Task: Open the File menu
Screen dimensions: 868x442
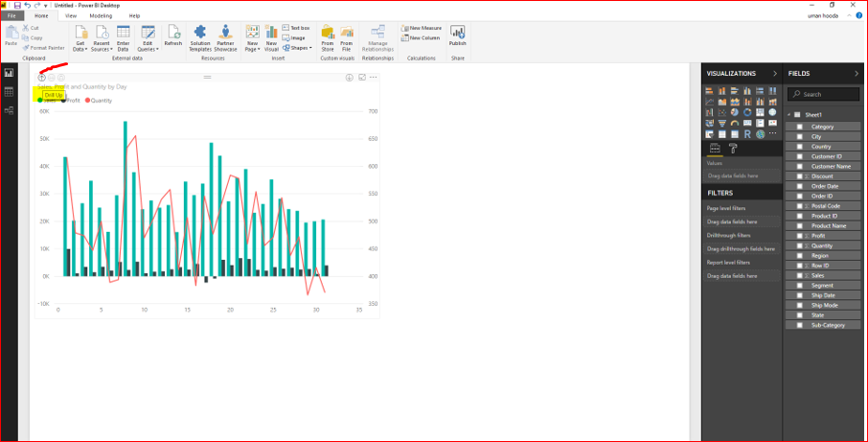Action: (x=11, y=16)
